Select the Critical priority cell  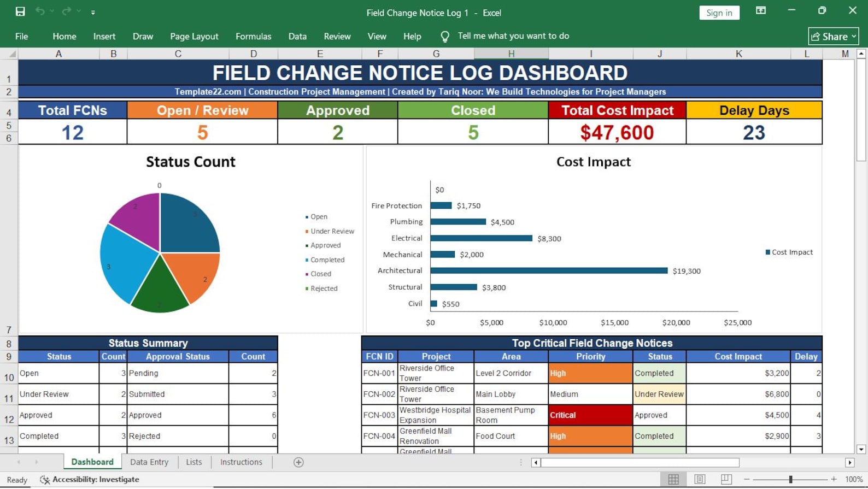[x=590, y=415]
